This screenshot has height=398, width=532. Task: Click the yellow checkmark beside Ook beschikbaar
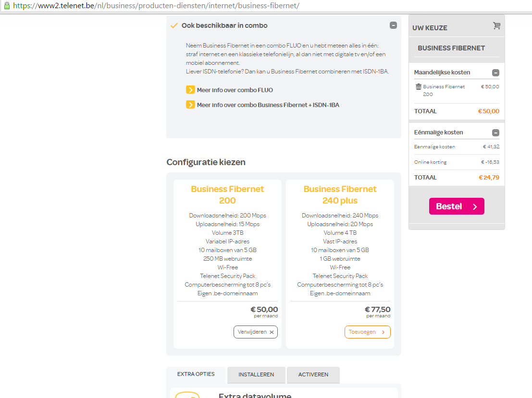click(174, 25)
